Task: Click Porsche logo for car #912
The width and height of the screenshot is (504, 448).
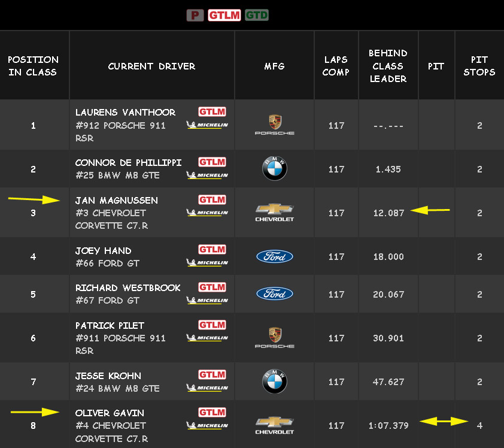Action: point(274,125)
